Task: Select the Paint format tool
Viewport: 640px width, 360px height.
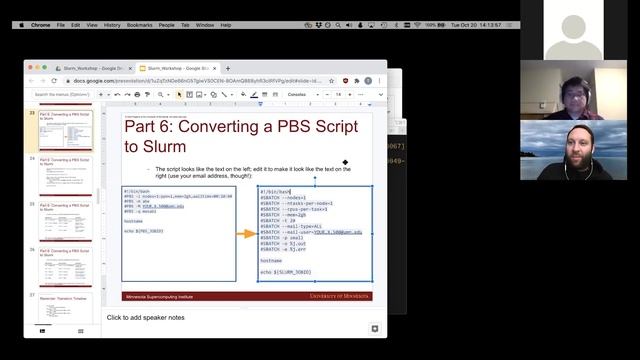Action: click(147, 95)
